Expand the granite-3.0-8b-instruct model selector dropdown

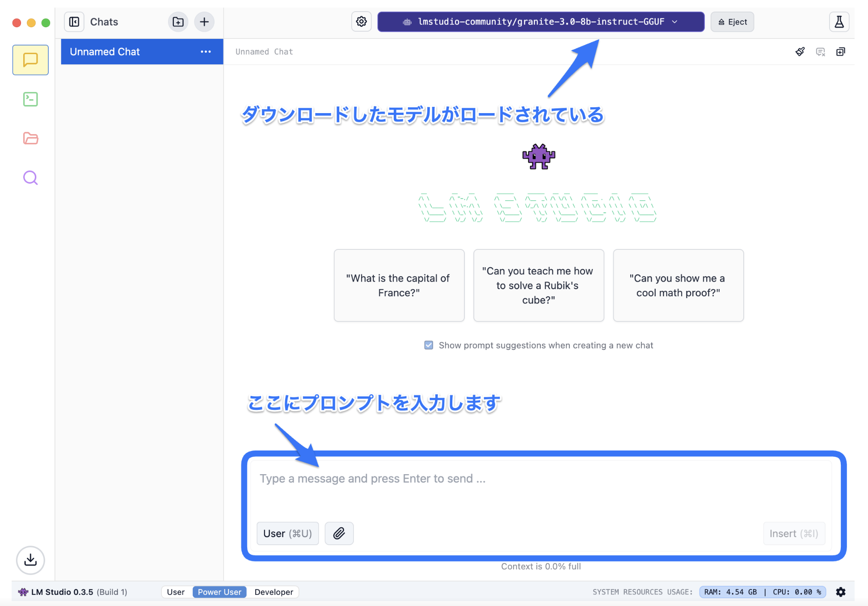click(x=540, y=22)
